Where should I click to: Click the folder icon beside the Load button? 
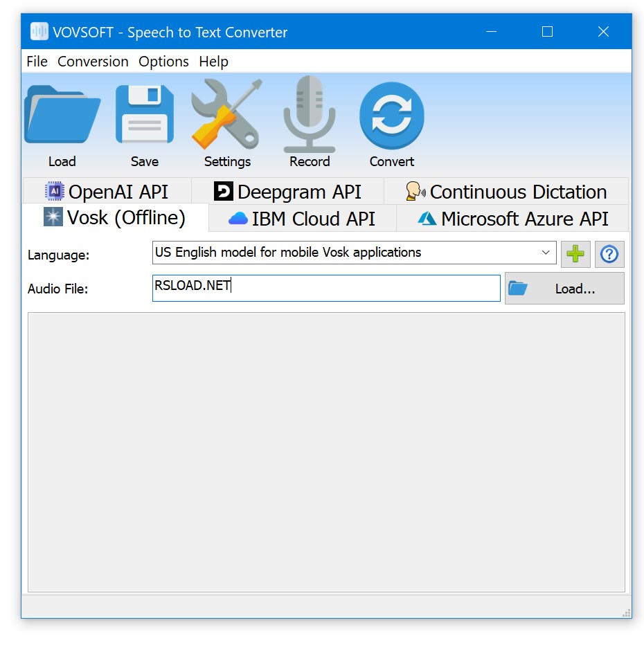517,288
